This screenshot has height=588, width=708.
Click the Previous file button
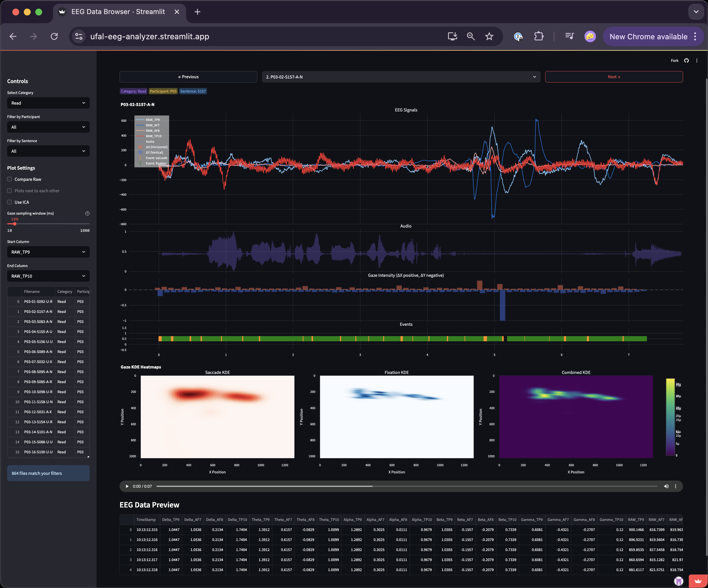point(188,77)
